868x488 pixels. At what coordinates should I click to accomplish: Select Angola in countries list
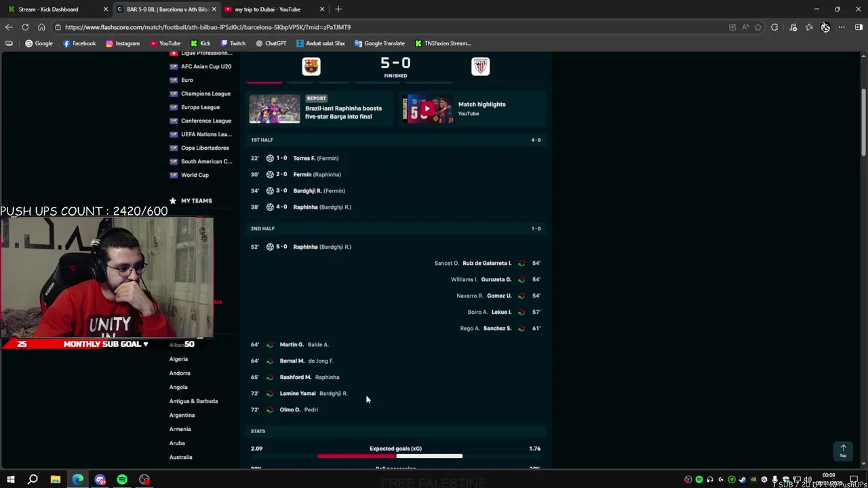178,387
